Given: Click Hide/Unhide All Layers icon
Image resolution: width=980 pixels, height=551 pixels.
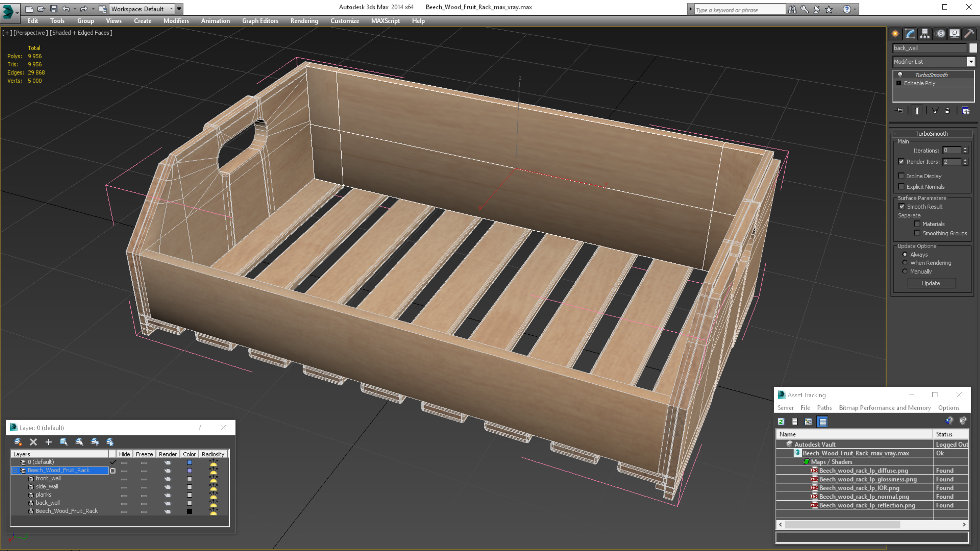Looking at the screenshot, I should click(x=95, y=442).
